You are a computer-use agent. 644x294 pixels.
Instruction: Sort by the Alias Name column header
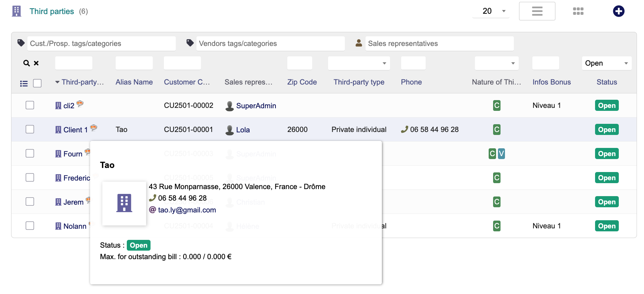point(134,82)
